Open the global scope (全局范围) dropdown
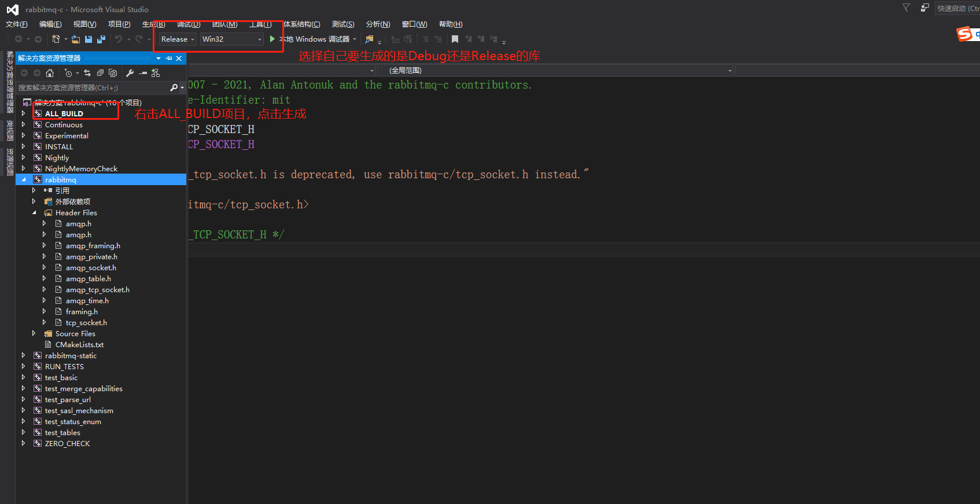This screenshot has height=504, width=980. pos(555,71)
